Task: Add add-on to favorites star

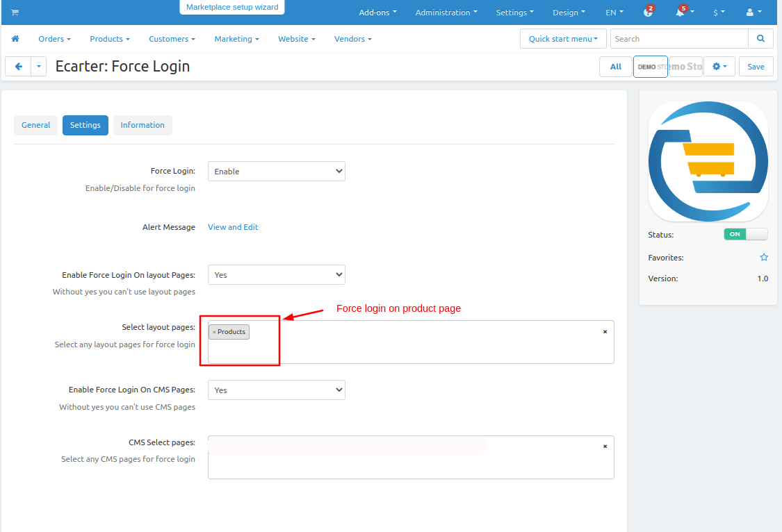Action: (763, 258)
